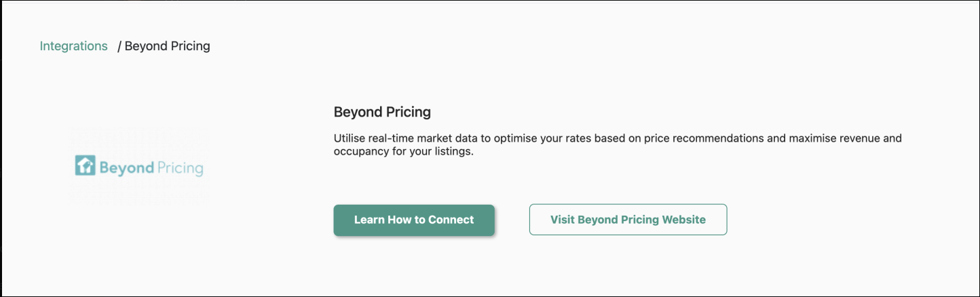Go back to Integrations via breadcrumb

tap(73, 46)
